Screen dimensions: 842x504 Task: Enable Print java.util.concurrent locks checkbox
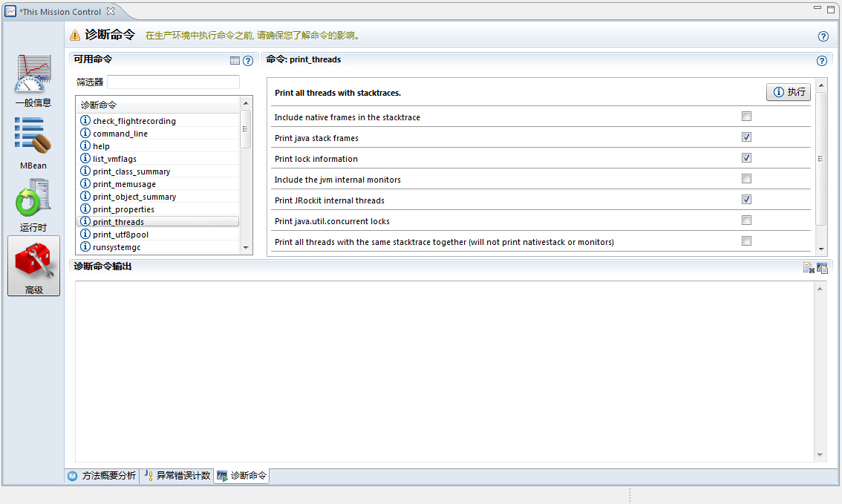click(x=746, y=220)
